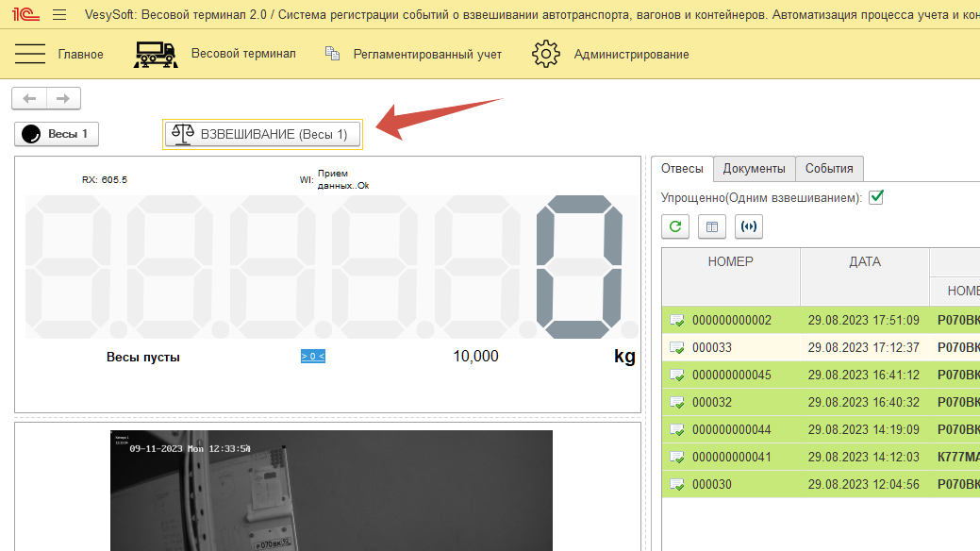The width and height of the screenshot is (980, 551).
Task: Click the camera video preview
Action: tap(331, 491)
